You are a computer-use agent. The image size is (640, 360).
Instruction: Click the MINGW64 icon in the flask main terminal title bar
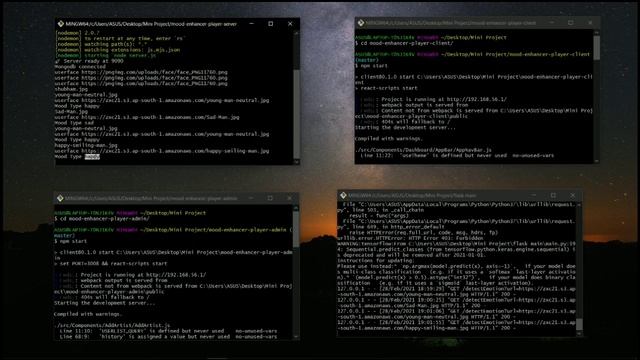coord(343,196)
